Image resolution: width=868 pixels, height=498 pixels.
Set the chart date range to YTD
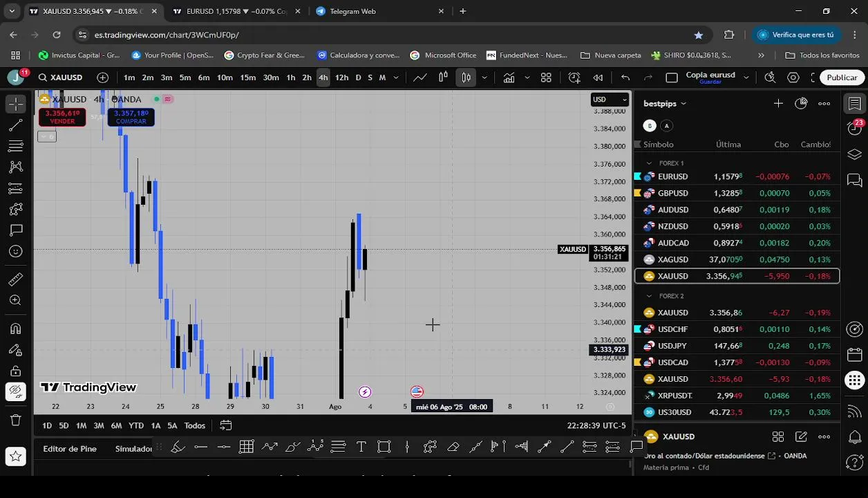pyautogui.click(x=136, y=425)
